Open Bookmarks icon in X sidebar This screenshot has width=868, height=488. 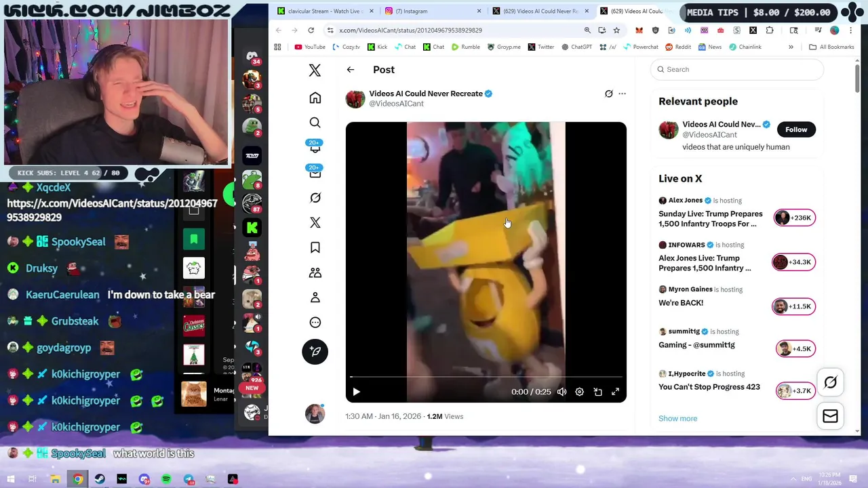[x=315, y=248]
